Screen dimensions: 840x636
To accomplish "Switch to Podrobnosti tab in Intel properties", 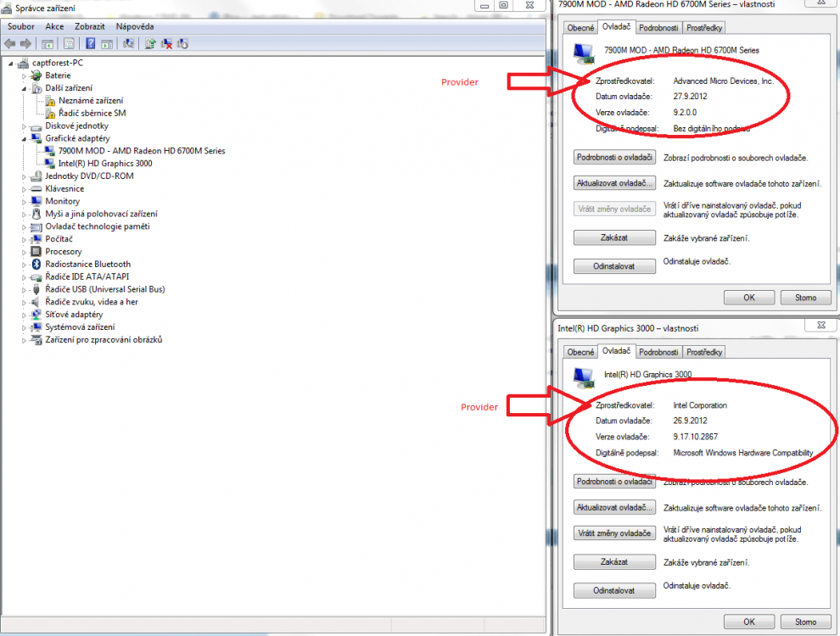I will (x=658, y=352).
